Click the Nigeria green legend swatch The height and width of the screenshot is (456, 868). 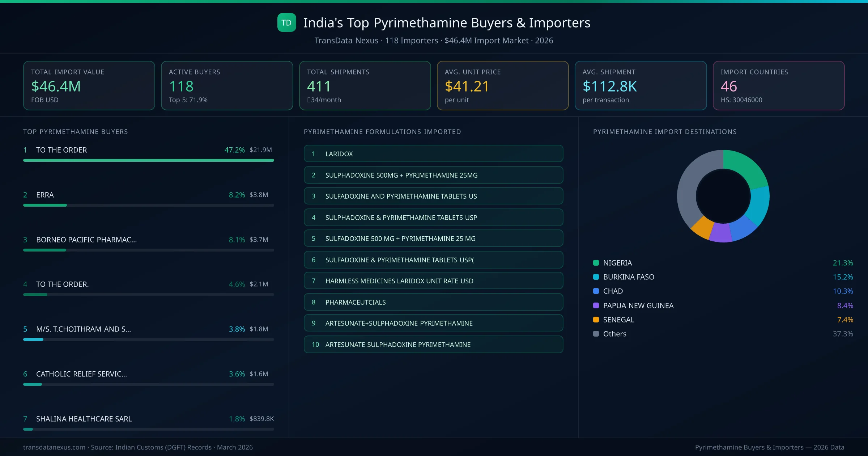tap(596, 263)
